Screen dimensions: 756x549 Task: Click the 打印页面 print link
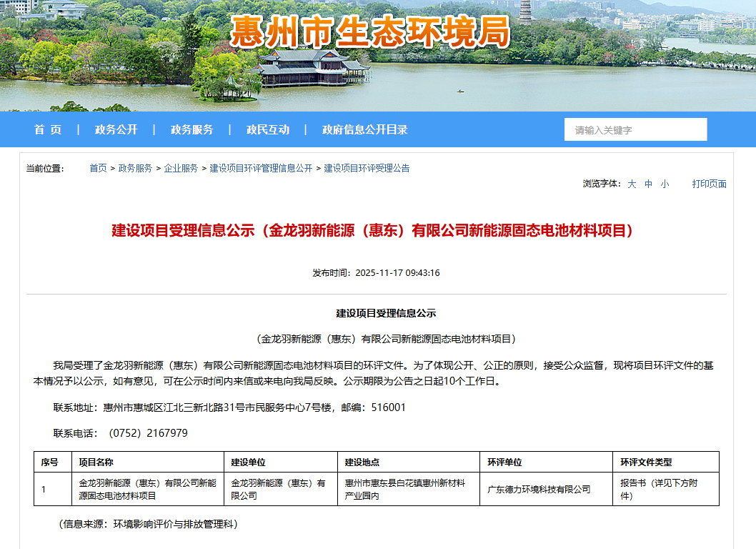tap(709, 184)
